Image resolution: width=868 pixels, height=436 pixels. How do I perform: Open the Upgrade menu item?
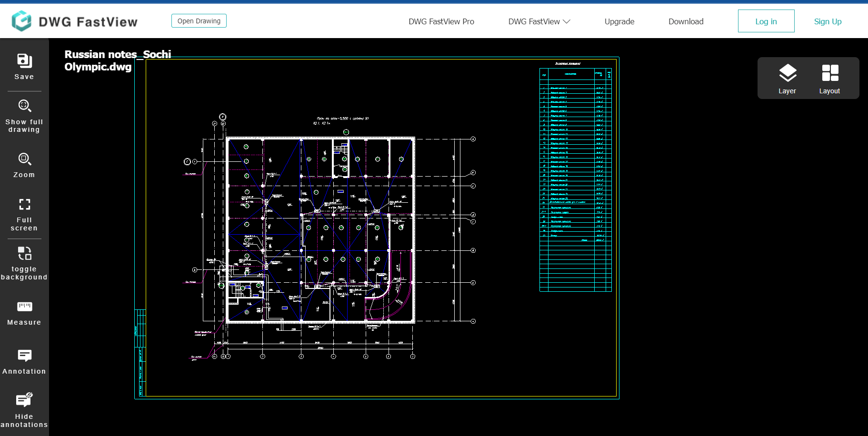619,21
